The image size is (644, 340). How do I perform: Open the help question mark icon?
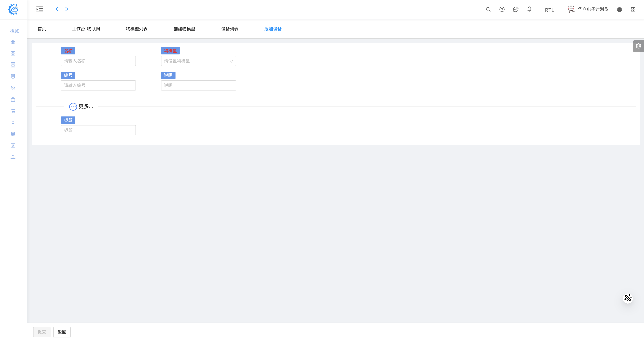[x=502, y=9]
